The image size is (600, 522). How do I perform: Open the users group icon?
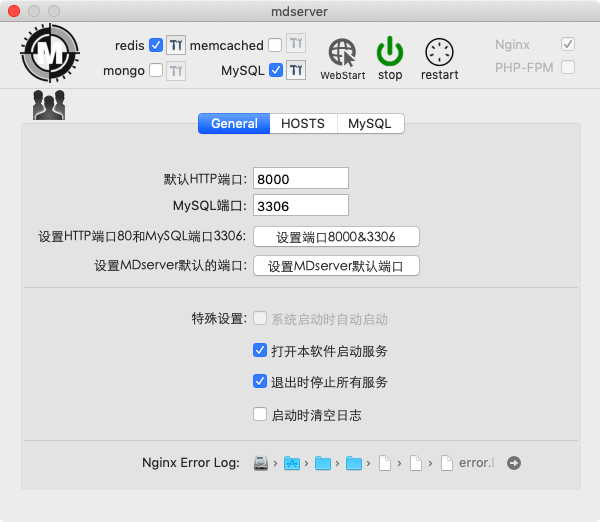tap(49, 105)
